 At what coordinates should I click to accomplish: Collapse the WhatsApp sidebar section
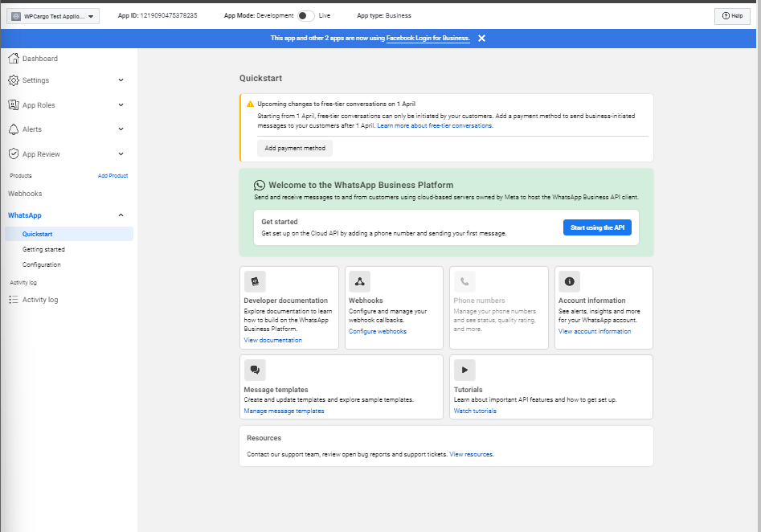pos(121,215)
